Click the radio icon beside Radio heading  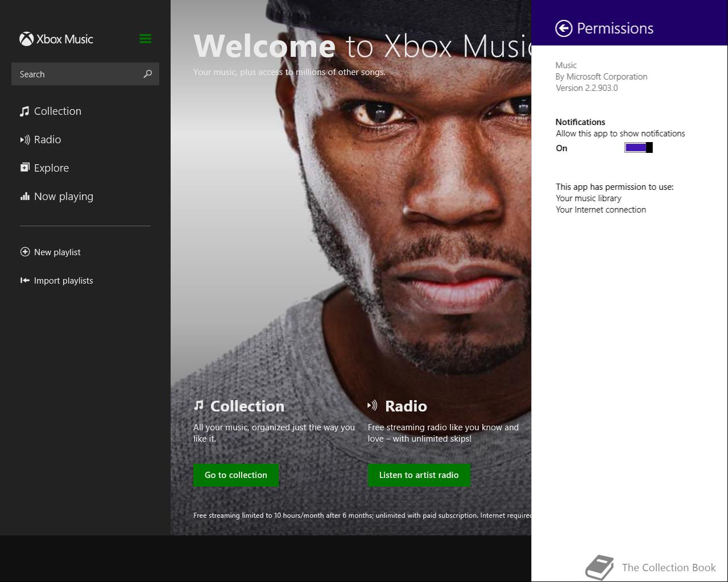click(373, 405)
